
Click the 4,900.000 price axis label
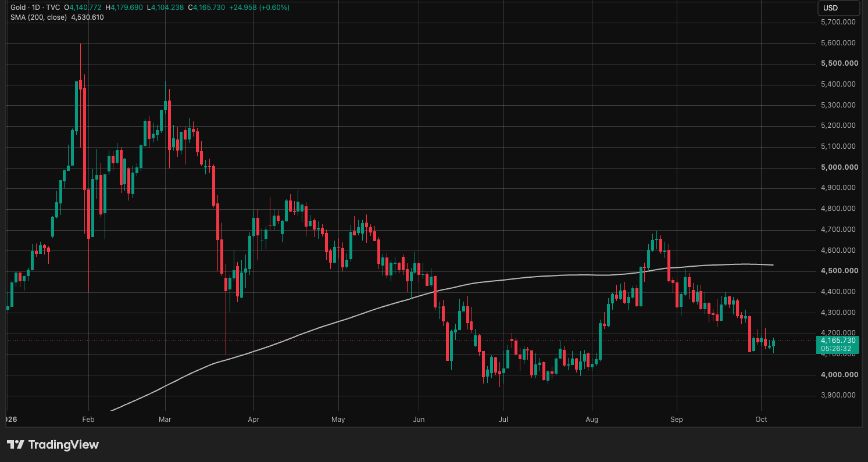point(837,188)
